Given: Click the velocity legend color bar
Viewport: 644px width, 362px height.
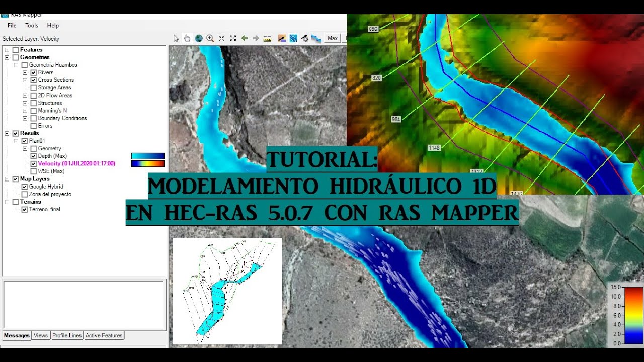Looking at the screenshot, I should point(633,315).
